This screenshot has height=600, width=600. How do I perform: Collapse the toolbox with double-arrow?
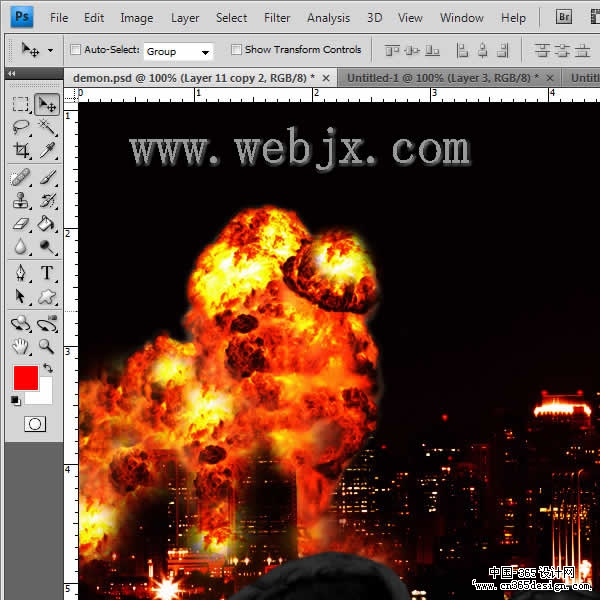11,73
